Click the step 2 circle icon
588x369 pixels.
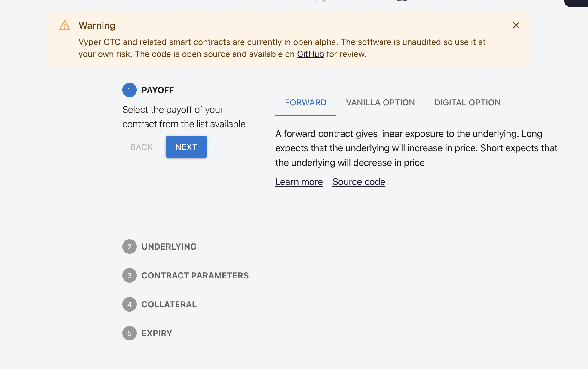pos(130,247)
